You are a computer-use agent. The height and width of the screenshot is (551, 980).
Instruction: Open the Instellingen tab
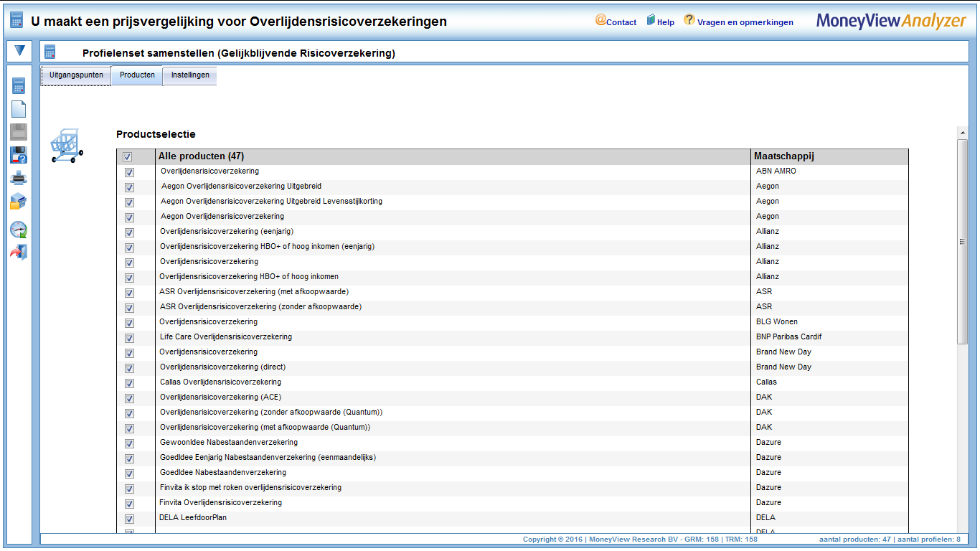[x=190, y=75]
